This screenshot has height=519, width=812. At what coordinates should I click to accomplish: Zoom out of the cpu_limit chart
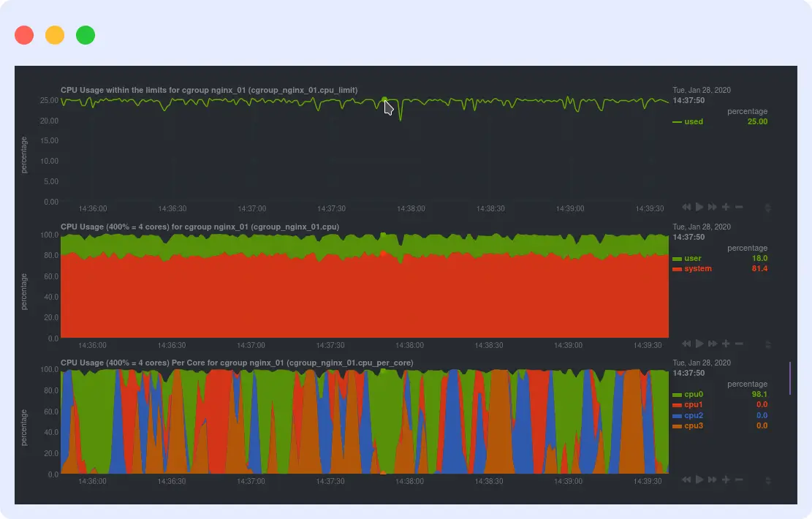(738, 207)
